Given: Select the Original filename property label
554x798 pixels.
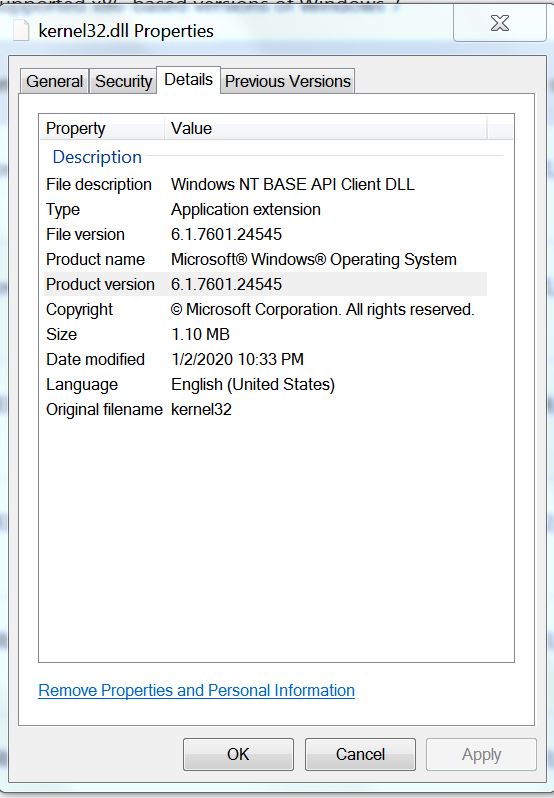Looking at the screenshot, I should 104,410.
